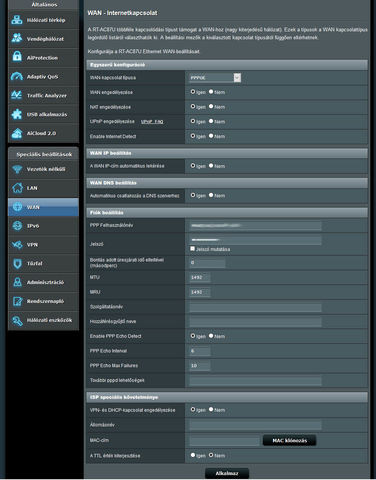Screen dimensions: 376x480
Task: Click the MAC klónozás button
Action: coord(289,441)
